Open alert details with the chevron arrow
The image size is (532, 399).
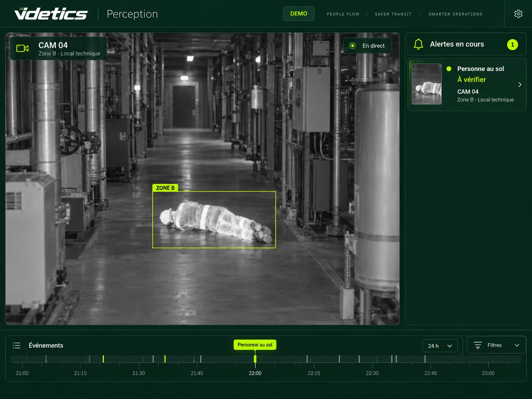tap(520, 85)
